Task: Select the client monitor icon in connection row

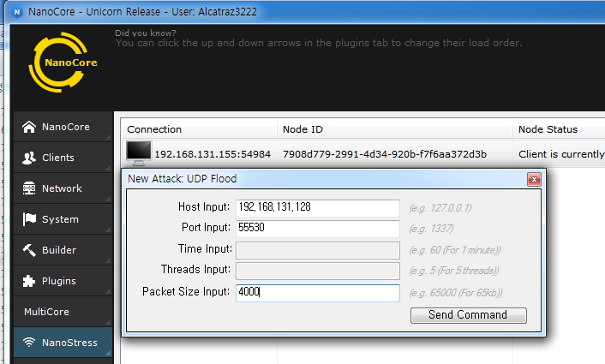Action: [x=139, y=153]
